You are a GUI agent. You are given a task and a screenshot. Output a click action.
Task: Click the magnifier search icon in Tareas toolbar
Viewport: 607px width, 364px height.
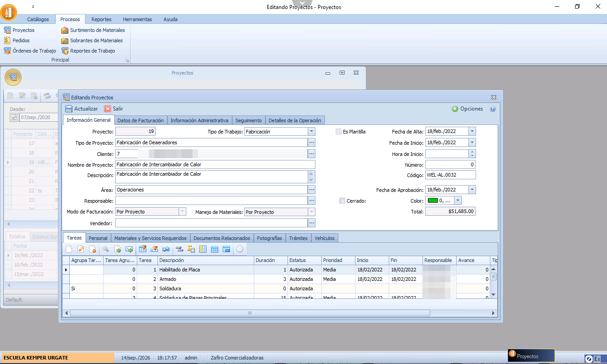tap(106, 249)
